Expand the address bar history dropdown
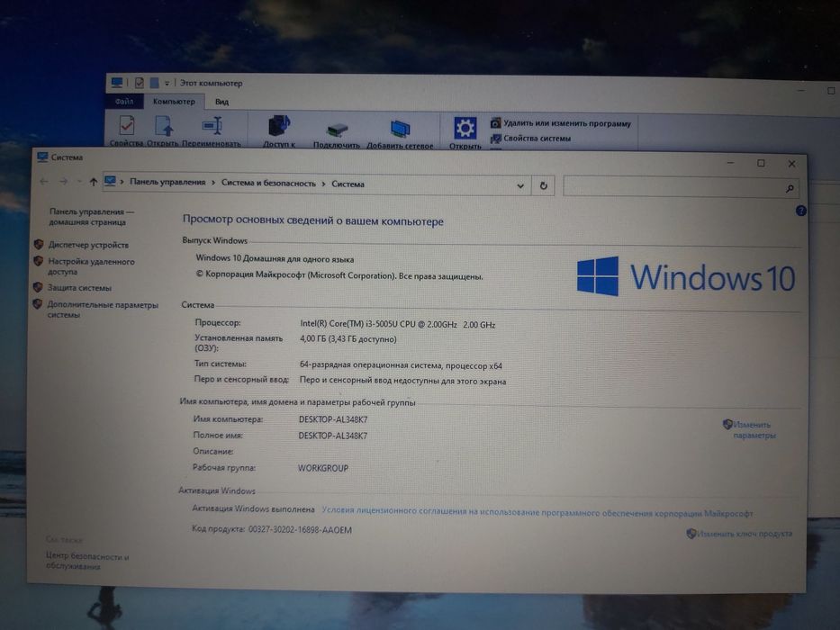 (520, 186)
